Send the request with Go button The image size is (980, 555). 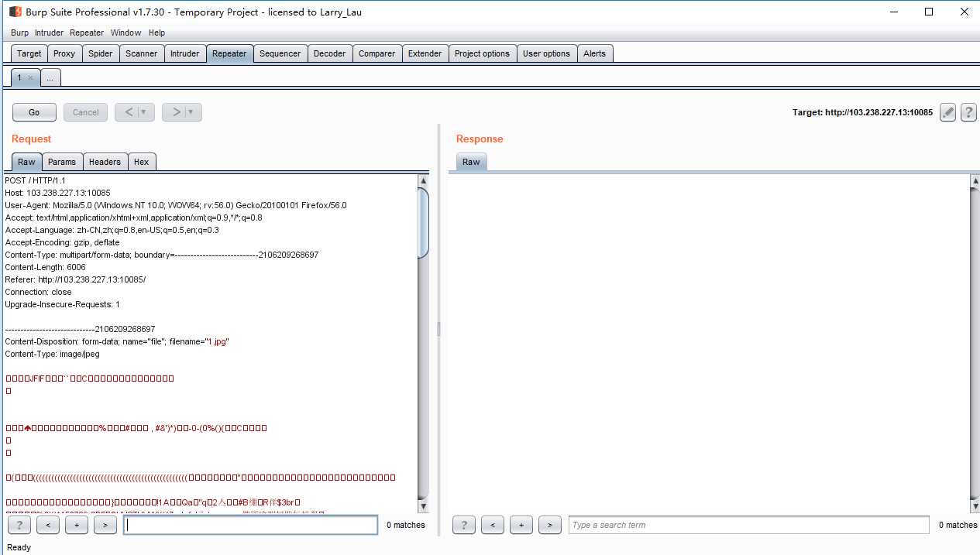point(34,112)
